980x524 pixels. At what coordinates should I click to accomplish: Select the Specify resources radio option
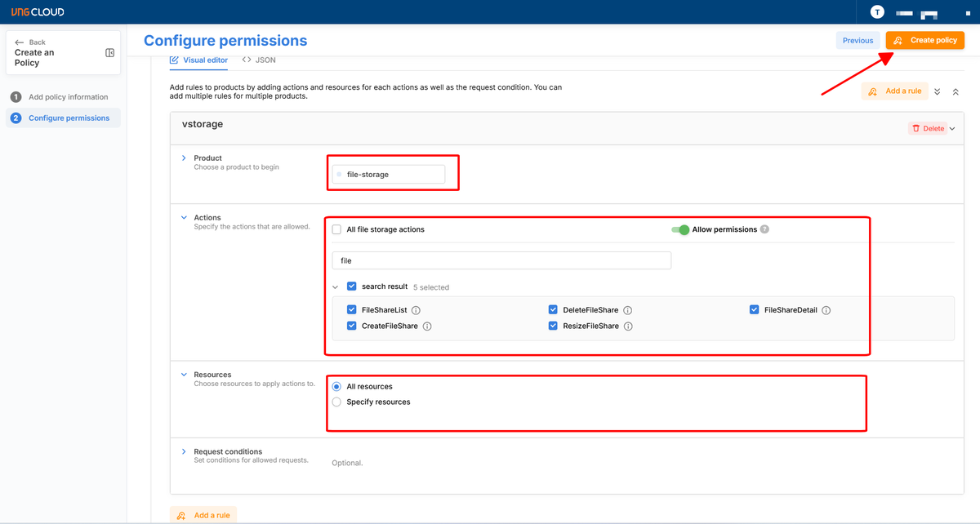pos(336,402)
